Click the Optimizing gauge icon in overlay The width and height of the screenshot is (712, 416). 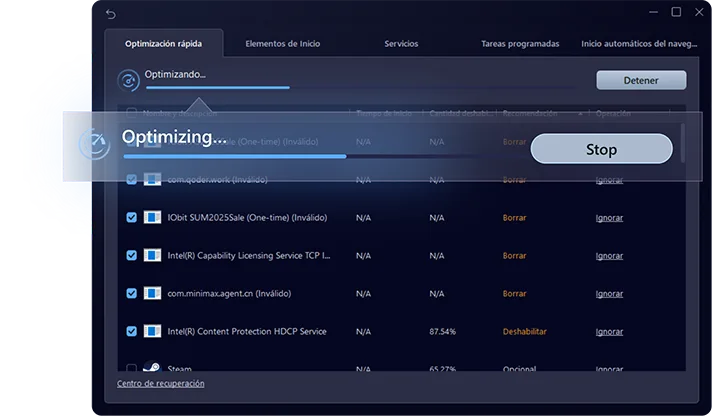click(94, 144)
